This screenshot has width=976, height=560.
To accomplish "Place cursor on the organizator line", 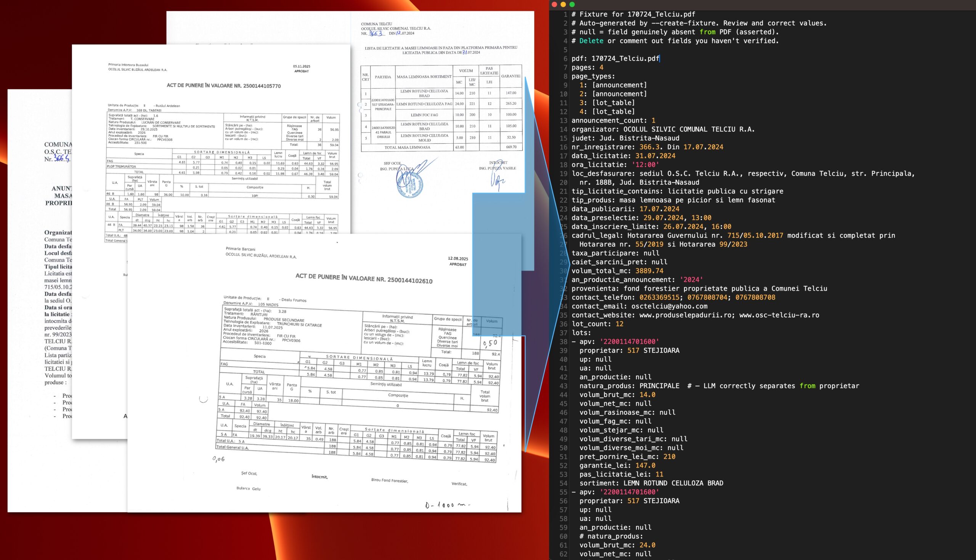I will point(662,129).
